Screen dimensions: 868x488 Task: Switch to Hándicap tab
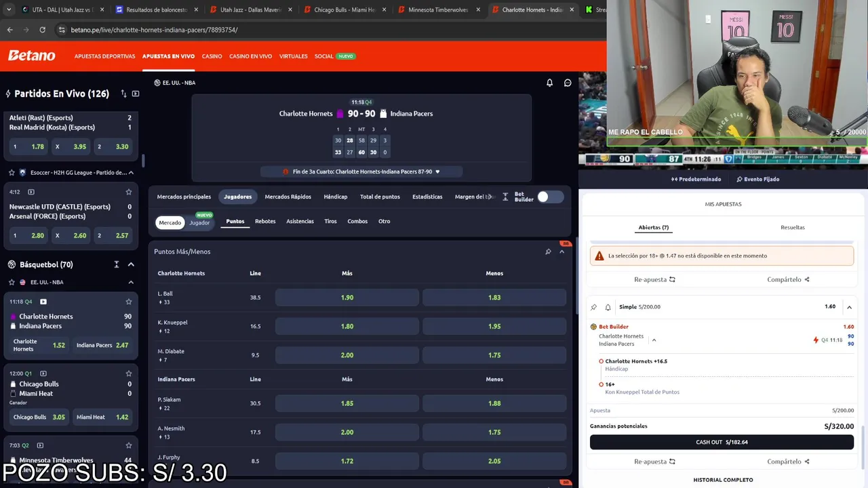[x=336, y=197]
